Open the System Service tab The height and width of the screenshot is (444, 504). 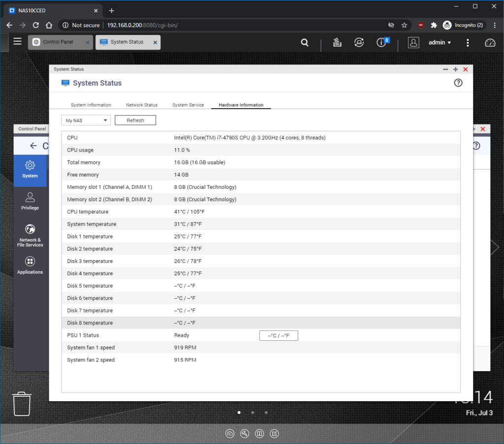(x=188, y=105)
